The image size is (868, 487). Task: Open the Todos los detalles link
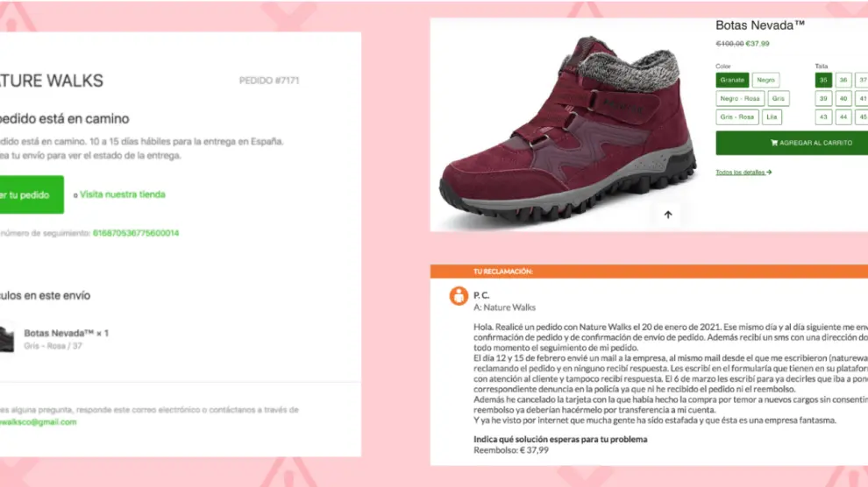click(x=740, y=173)
